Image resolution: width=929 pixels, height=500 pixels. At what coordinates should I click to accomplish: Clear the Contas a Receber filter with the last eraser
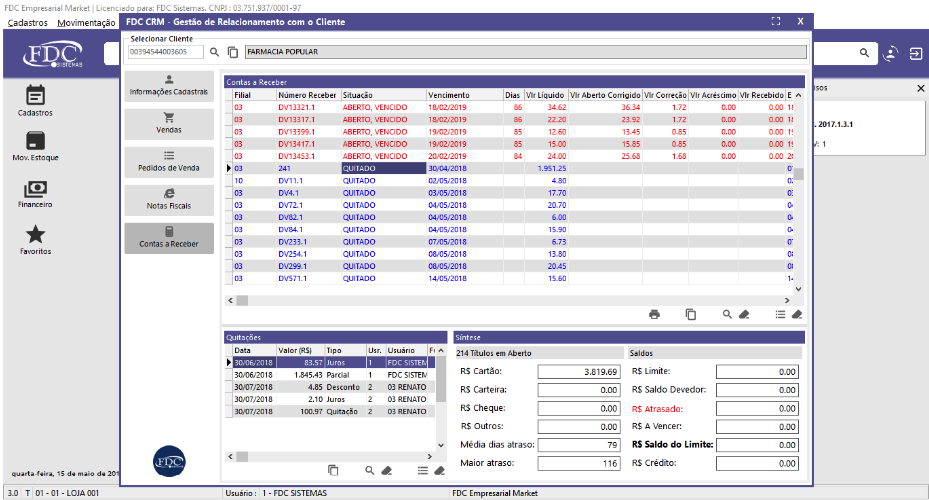[797, 315]
